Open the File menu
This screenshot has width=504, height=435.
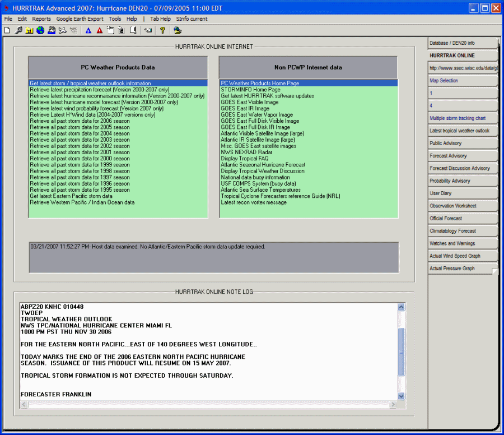tap(8, 19)
